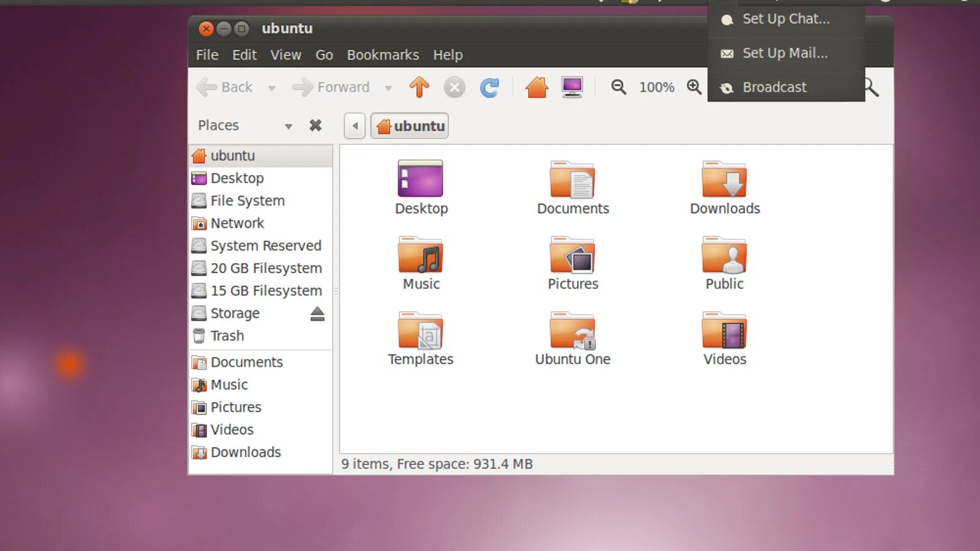
Task: Zoom out the folder view
Action: point(619,88)
